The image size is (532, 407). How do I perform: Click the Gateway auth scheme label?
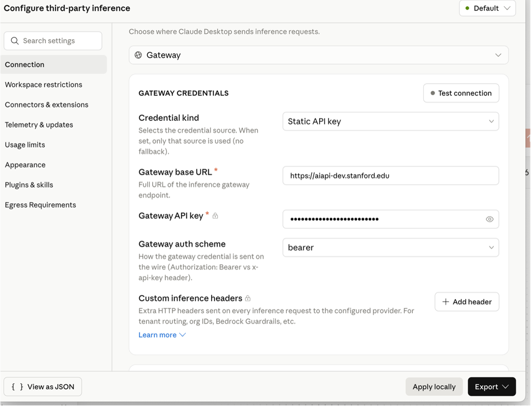point(182,244)
